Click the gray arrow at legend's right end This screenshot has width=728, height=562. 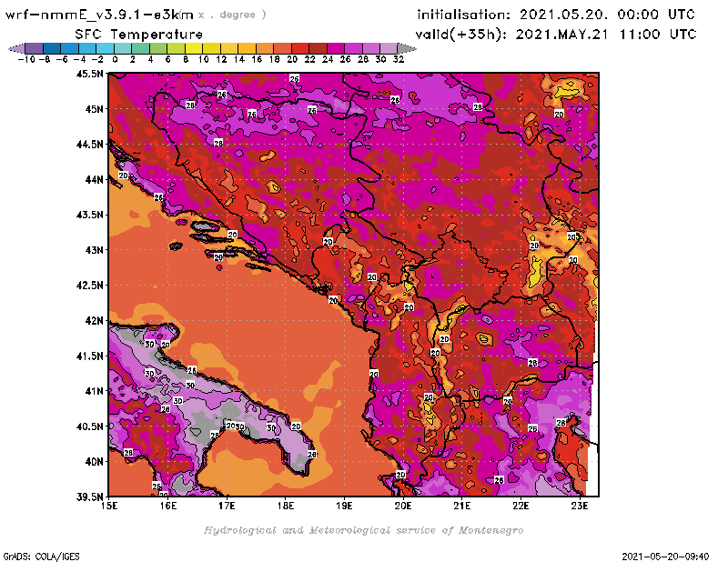click(x=407, y=48)
